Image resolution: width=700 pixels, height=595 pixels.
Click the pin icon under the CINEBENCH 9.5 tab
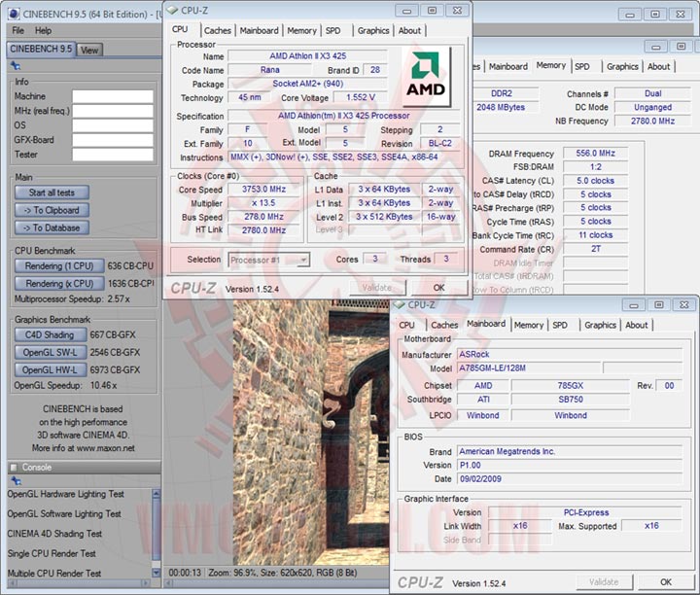[16, 66]
